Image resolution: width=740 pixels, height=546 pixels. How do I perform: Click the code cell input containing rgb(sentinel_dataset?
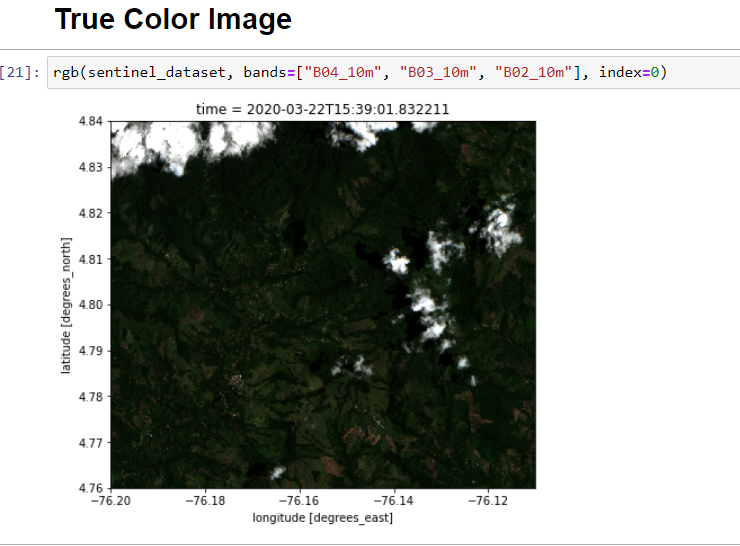(394, 73)
